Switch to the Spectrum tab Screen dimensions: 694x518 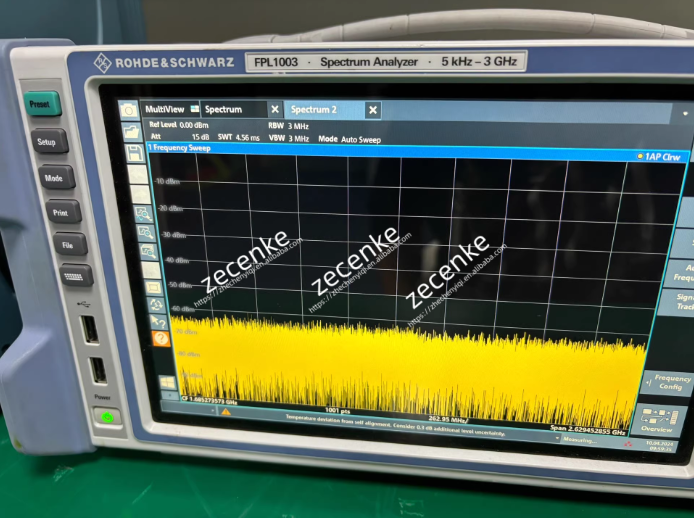tap(224, 109)
